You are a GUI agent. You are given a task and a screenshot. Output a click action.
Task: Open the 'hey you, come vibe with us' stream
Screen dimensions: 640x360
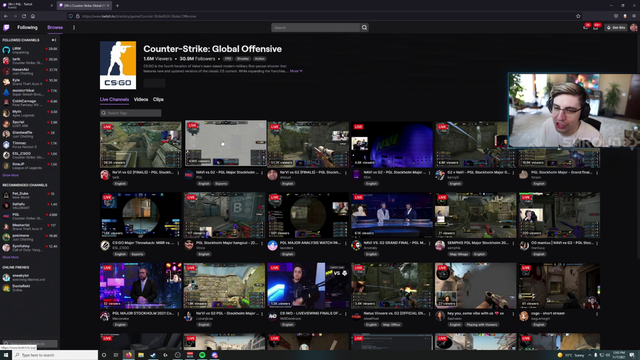pos(476,285)
